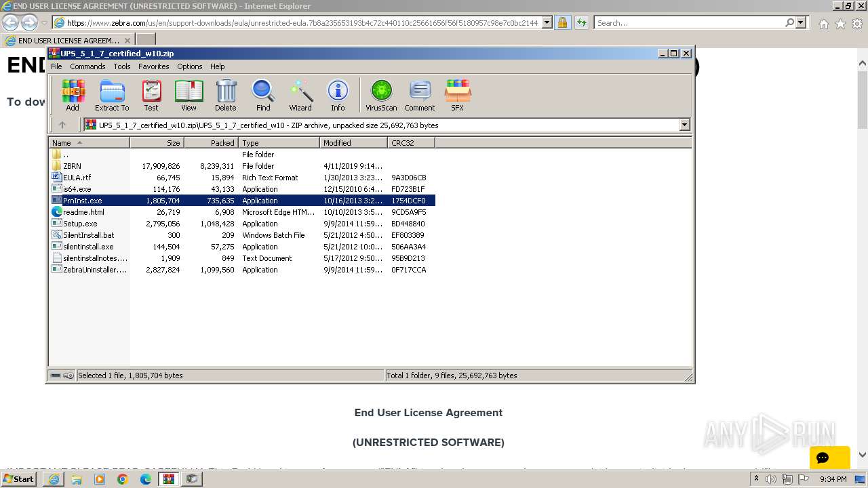Viewport: 868px width, 488px height.
Task: Open the Commands menu
Action: (87, 66)
